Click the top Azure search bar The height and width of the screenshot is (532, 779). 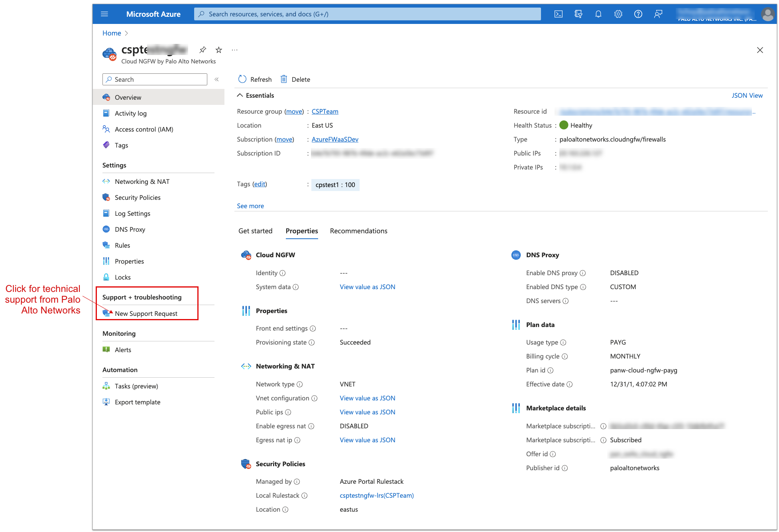click(367, 14)
